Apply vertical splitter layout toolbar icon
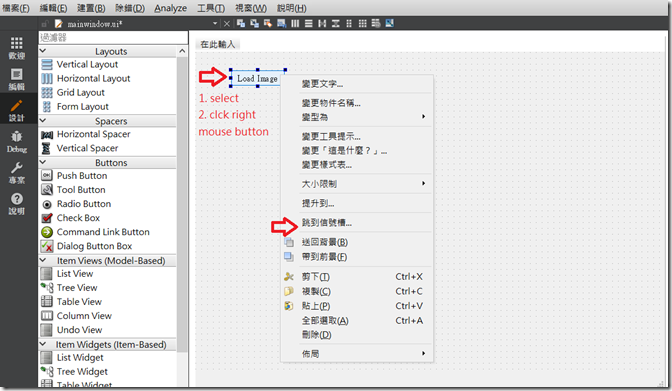Viewport: 672px width, 391px height. 336,24
